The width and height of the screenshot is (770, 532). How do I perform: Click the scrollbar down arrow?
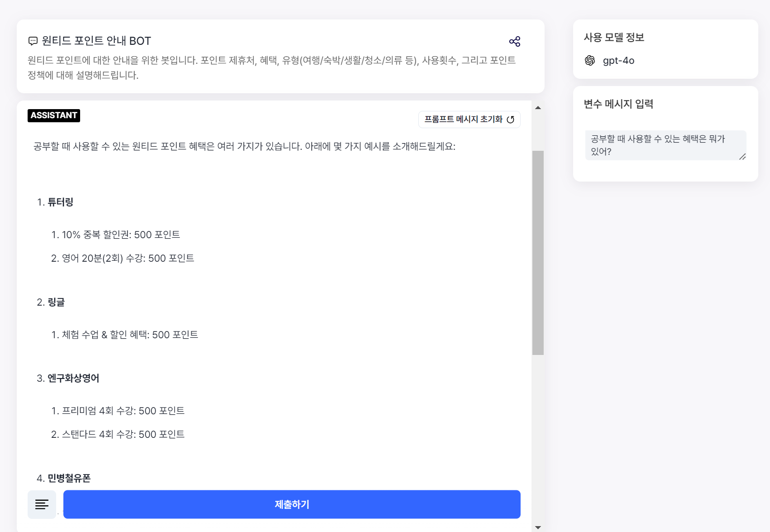[538, 527]
